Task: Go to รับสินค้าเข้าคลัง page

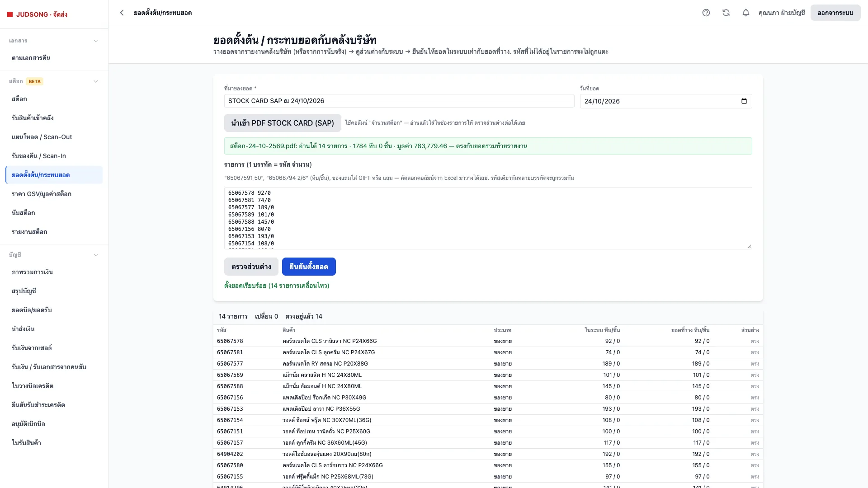Action: point(54,118)
